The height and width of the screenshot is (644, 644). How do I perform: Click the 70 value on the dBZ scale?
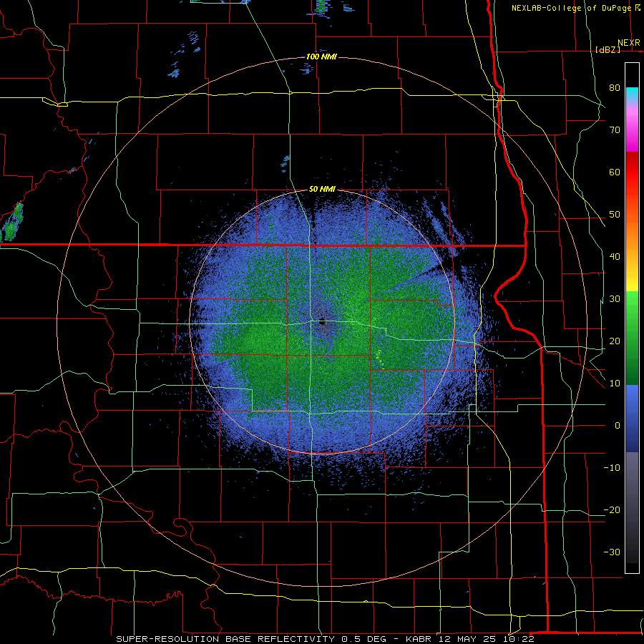point(615,130)
